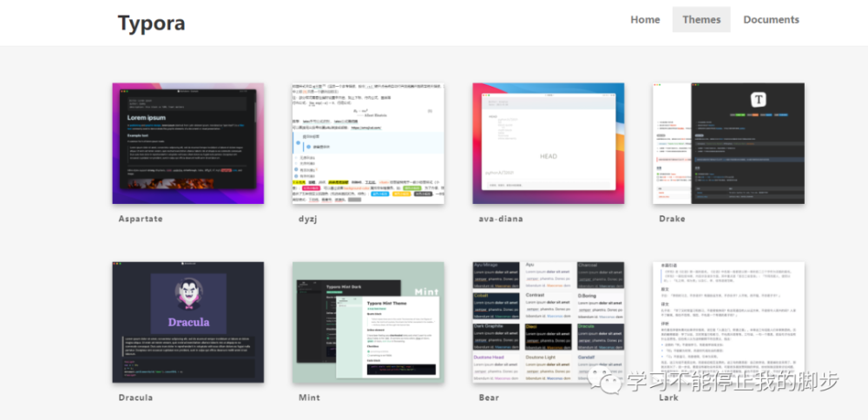Viewport: 868px width, 420px height.
Task: Open the Lark theme preview image
Action: tap(728, 322)
